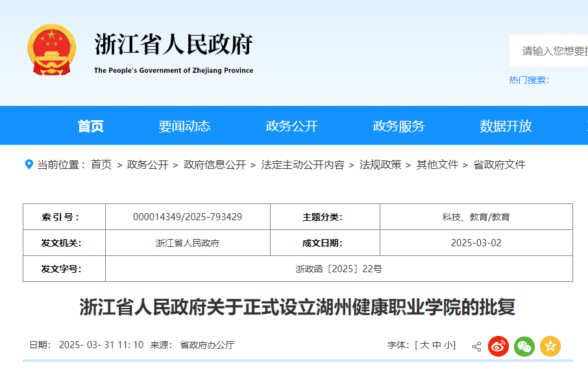The height and width of the screenshot is (369, 588).
Task: Click document number 浙政函〔2025〕22号
Action: click(x=339, y=269)
